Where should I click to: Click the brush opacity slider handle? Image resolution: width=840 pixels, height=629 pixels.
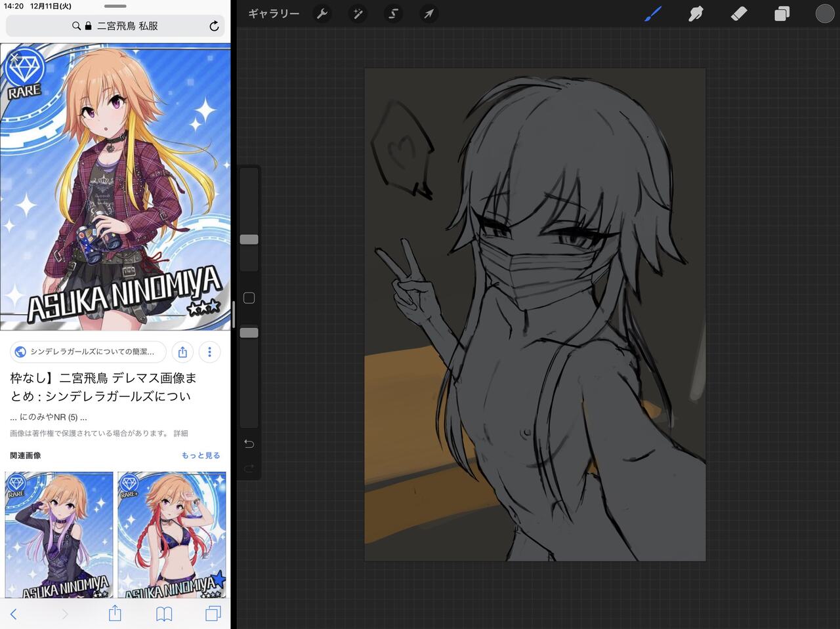(249, 333)
